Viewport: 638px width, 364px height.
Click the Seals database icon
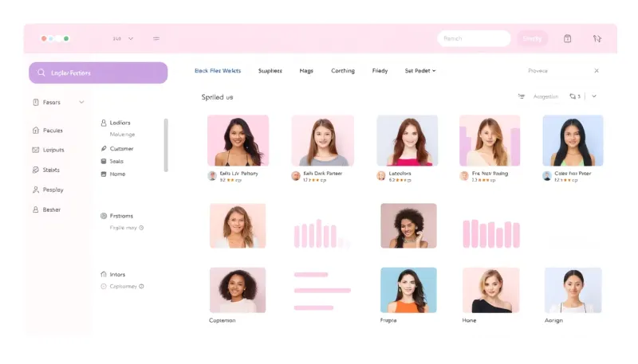point(104,161)
